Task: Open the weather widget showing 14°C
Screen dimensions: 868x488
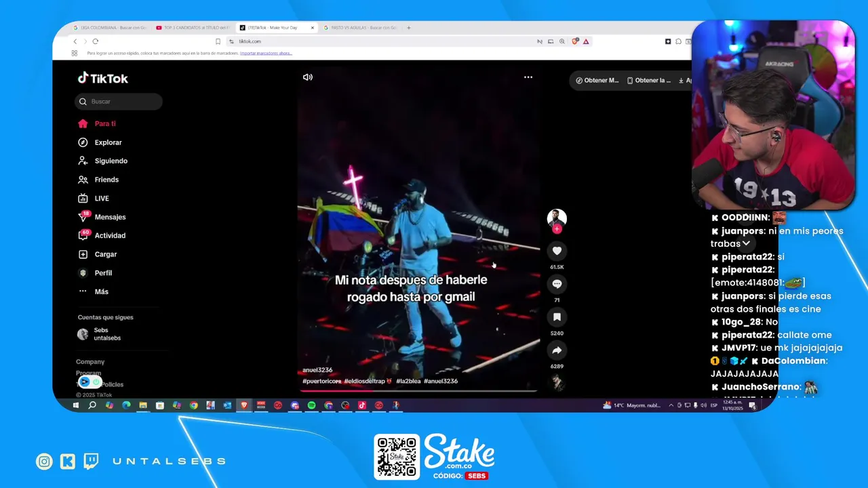Action: (x=632, y=405)
